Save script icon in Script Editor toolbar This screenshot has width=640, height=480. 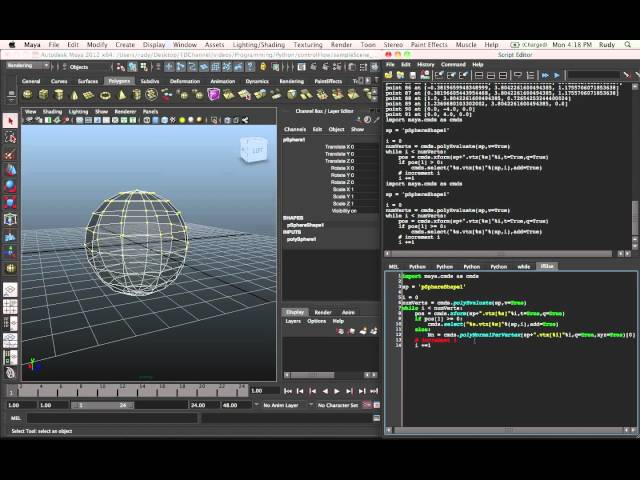[413, 75]
